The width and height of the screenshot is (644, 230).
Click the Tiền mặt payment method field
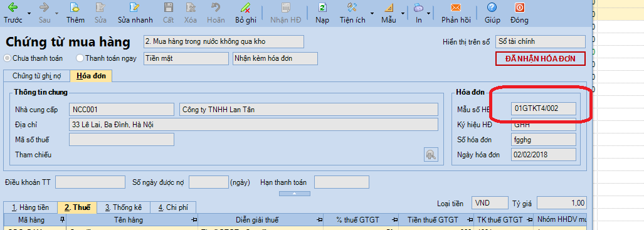point(186,58)
